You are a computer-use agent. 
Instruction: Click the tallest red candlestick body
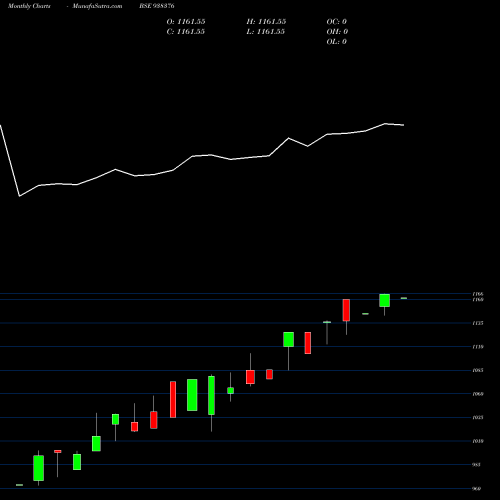pos(173,399)
